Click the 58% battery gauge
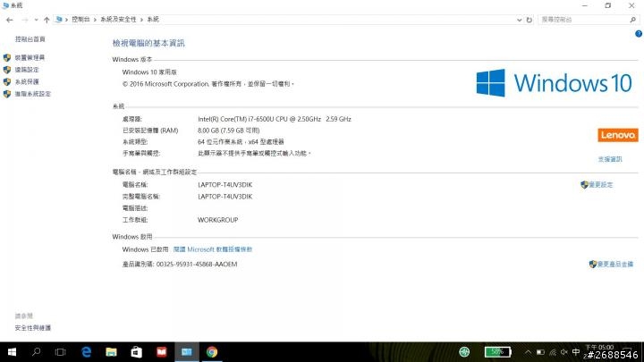644x362 pixels. coord(498,352)
